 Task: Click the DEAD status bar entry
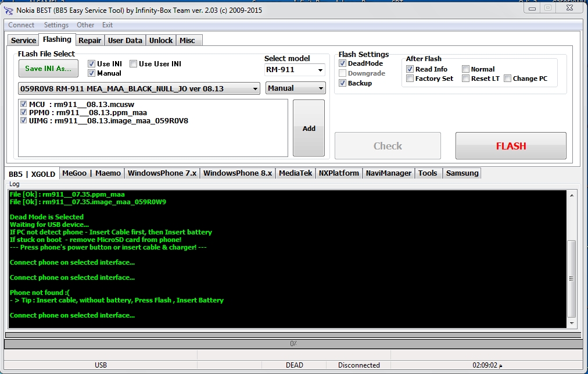coord(295,365)
